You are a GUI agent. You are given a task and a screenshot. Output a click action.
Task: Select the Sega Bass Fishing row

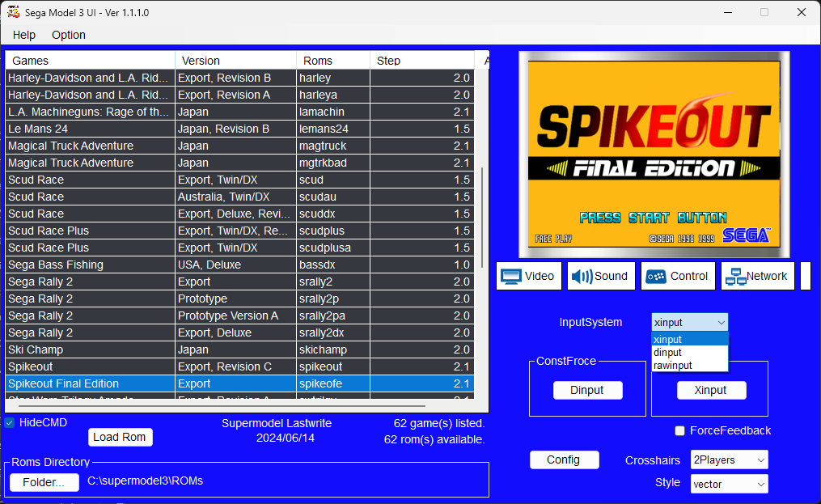pyautogui.click(x=239, y=265)
